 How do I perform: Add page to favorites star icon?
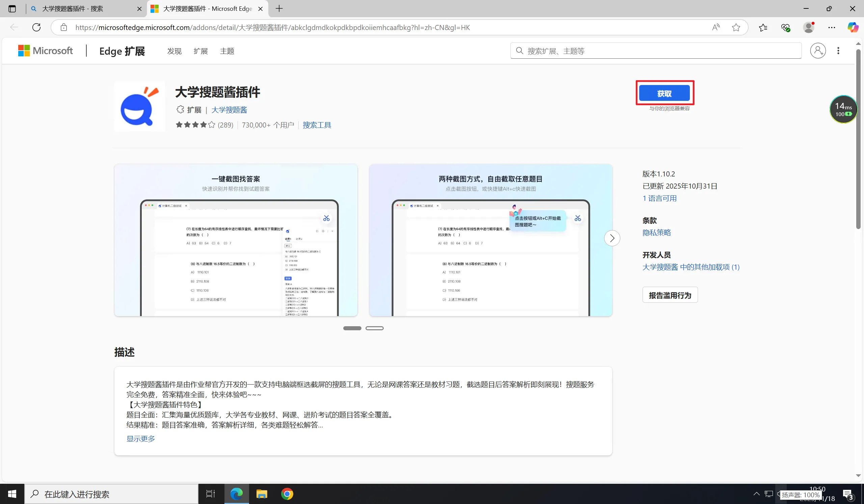[736, 27]
